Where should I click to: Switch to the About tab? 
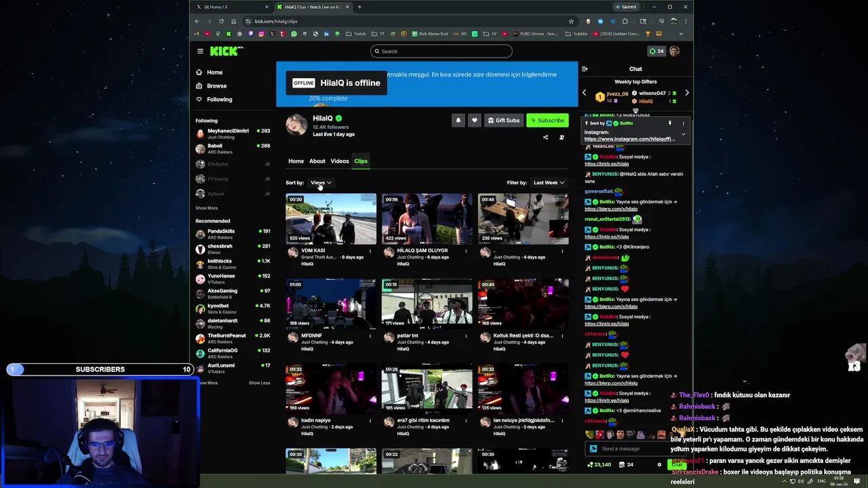coord(317,161)
